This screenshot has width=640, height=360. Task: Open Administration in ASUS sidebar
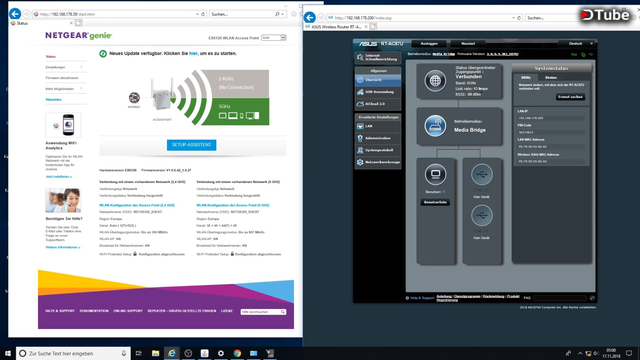click(378, 138)
